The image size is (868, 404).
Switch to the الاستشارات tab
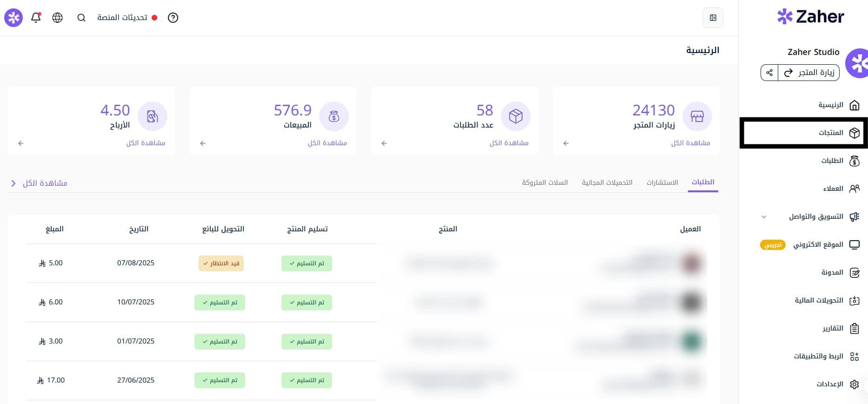662,182
